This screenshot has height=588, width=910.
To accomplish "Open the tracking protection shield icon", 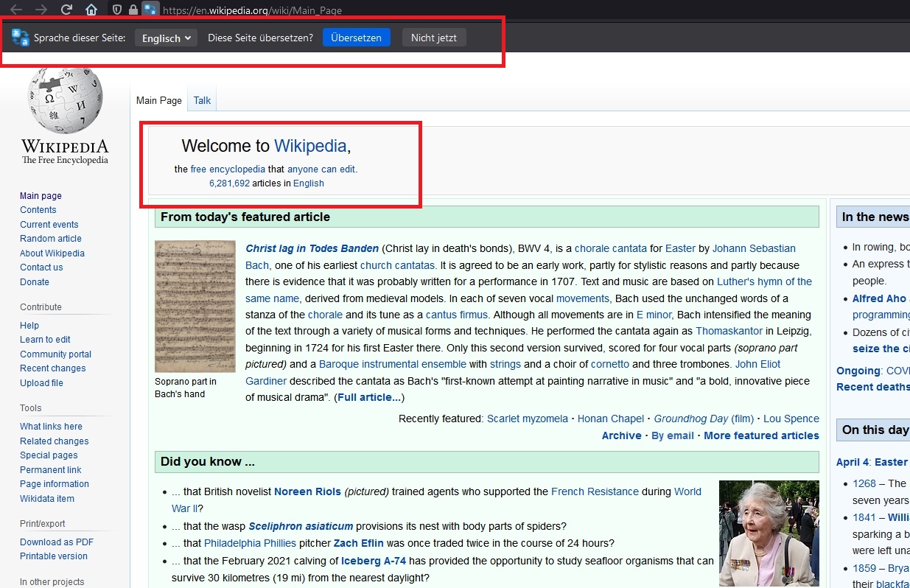I will [x=117, y=10].
